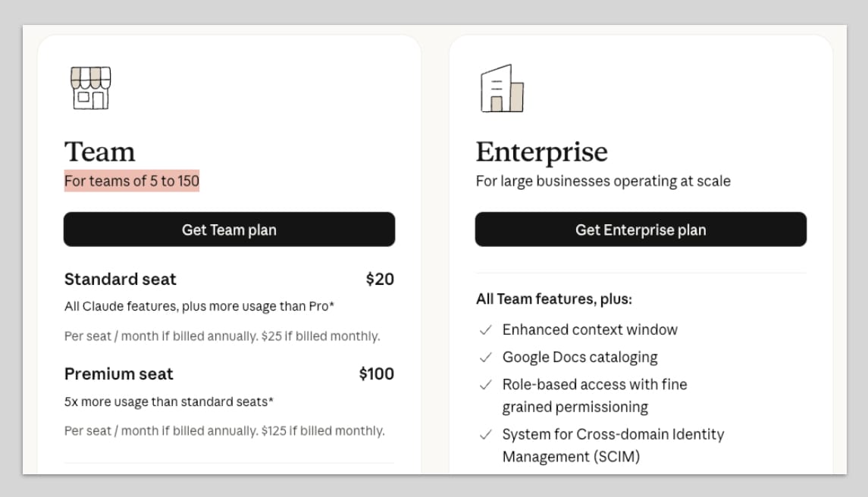Click the Team plan heading
The width and height of the screenshot is (868, 497).
(x=100, y=152)
